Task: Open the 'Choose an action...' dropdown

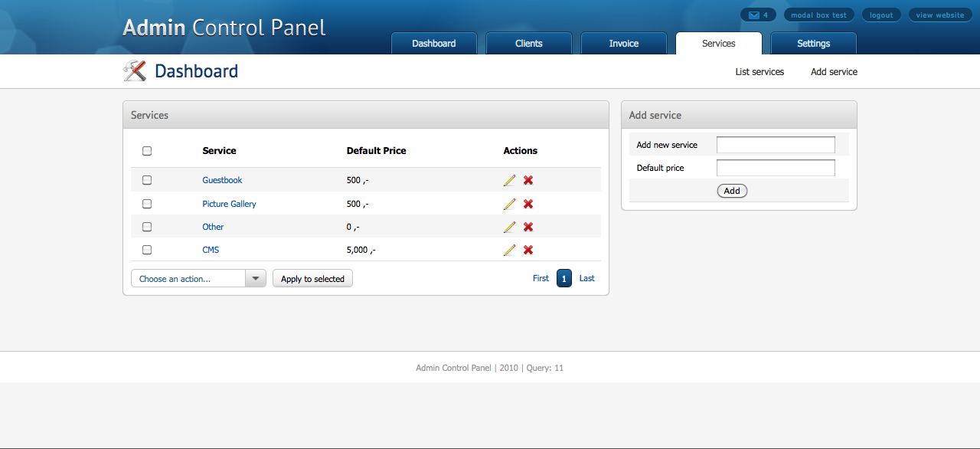Action: click(198, 278)
